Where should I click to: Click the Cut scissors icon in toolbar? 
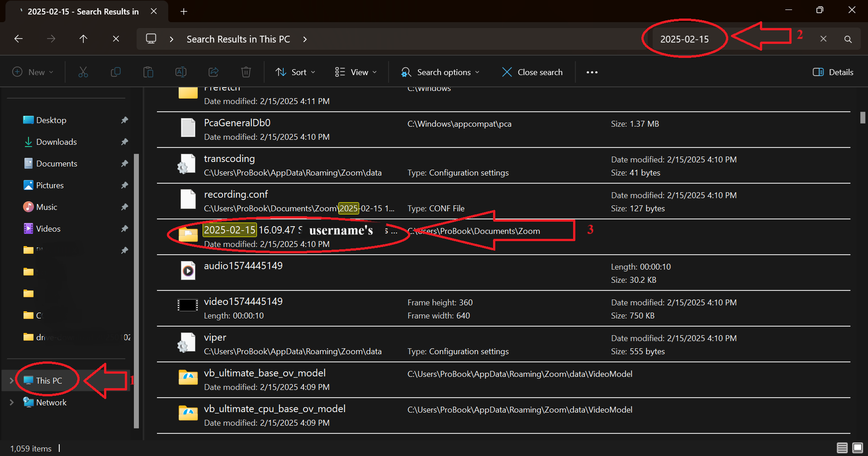click(83, 72)
